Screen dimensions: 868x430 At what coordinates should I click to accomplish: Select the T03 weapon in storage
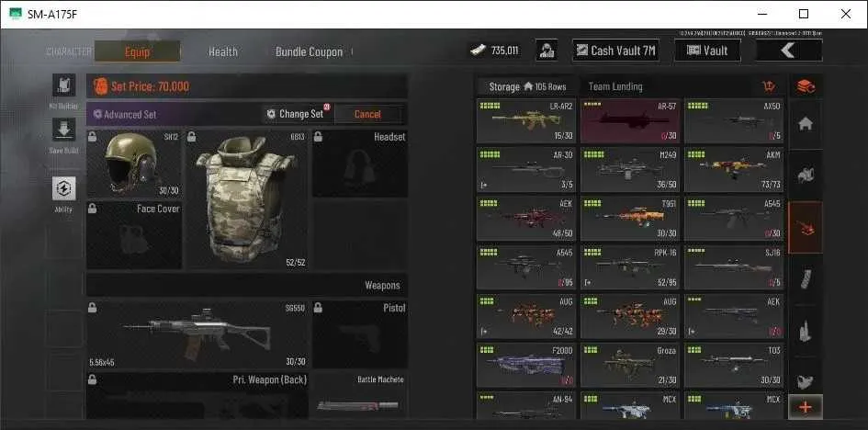coord(734,365)
